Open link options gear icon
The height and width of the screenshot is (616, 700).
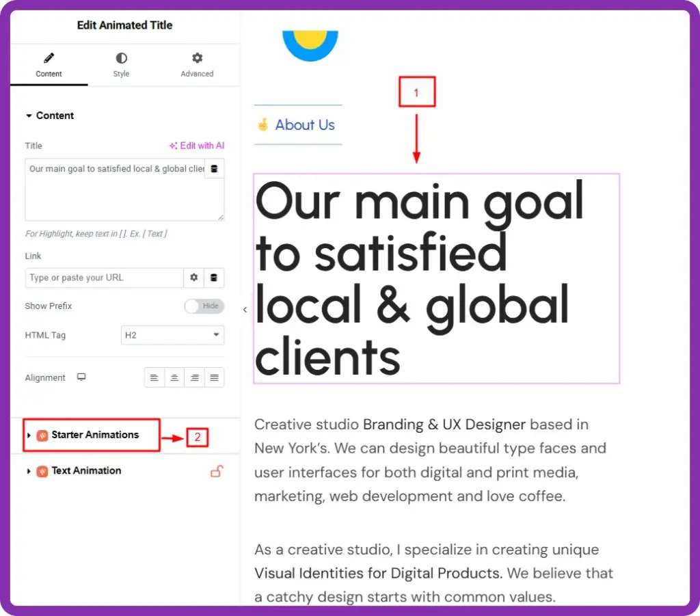click(193, 278)
